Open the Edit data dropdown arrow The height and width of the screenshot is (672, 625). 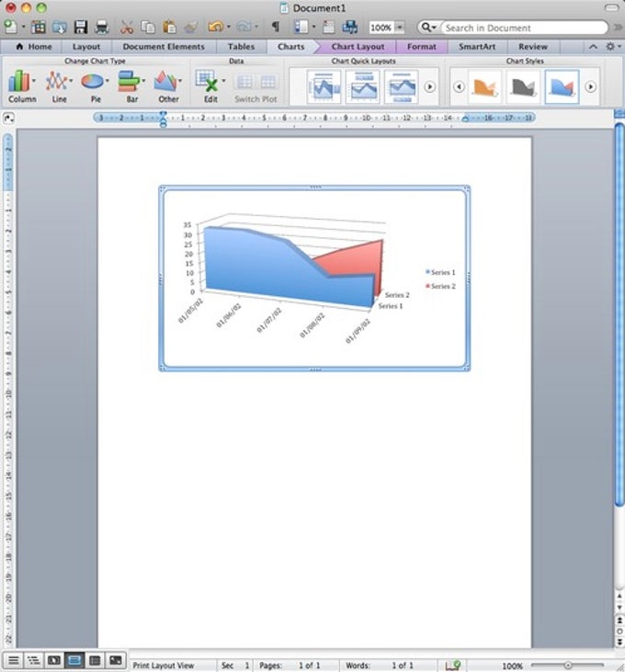pyautogui.click(x=223, y=81)
